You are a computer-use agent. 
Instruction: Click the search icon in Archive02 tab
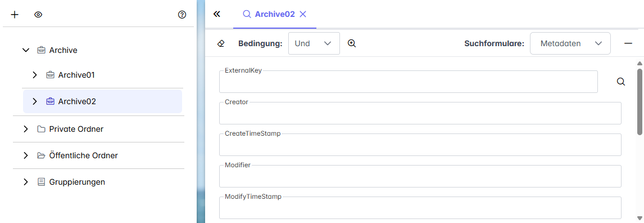[x=247, y=14]
